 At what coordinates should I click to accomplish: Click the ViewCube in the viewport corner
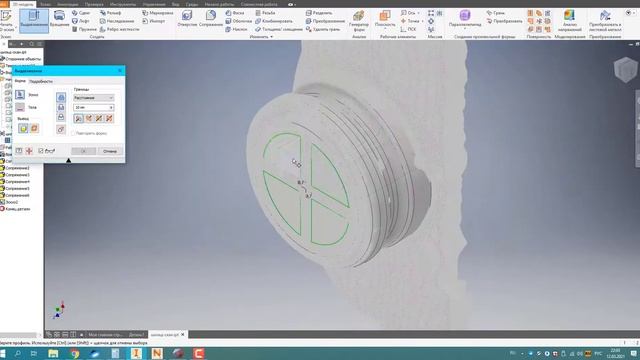(625, 69)
